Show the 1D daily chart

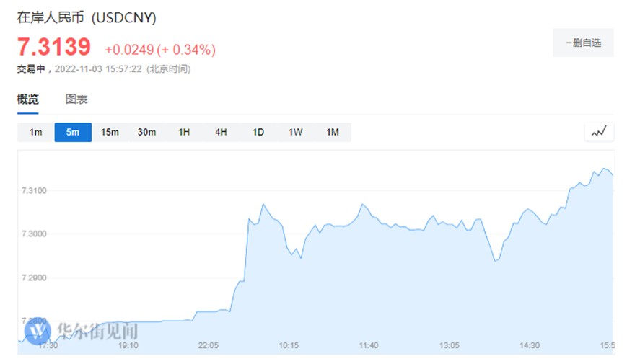[x=258, y=132]
